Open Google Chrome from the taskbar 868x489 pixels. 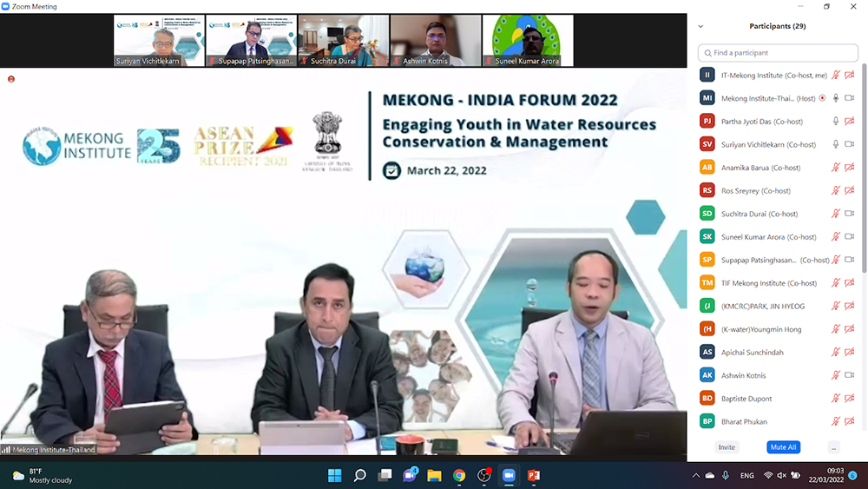pos(459,475)
